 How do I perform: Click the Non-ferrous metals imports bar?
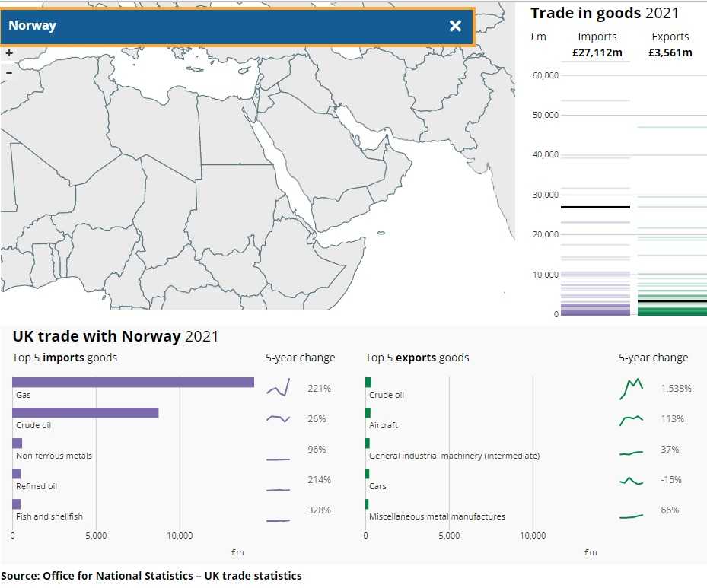18,443
